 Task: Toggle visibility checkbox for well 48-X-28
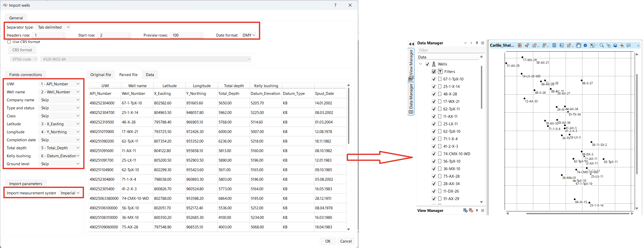[x=434, y=94]
